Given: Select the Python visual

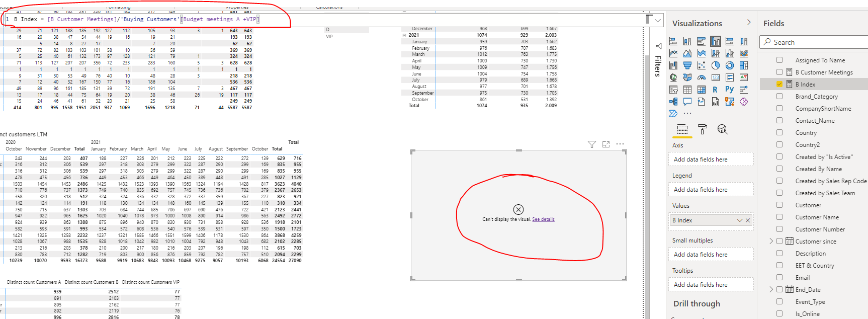Looking at the screenshot, I should click(730, 90).
